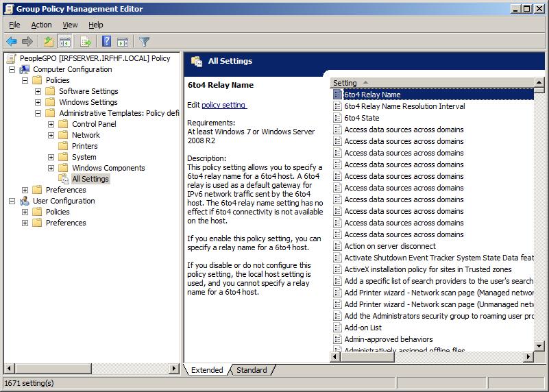Open the Help menu

[95, 25]
